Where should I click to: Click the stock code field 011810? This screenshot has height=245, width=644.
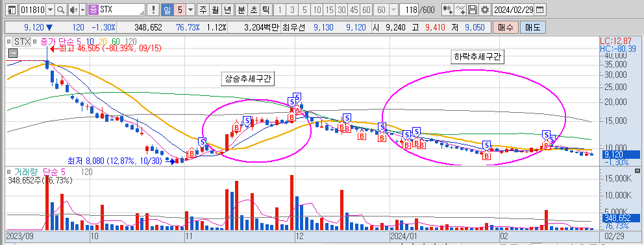point(33,10)
